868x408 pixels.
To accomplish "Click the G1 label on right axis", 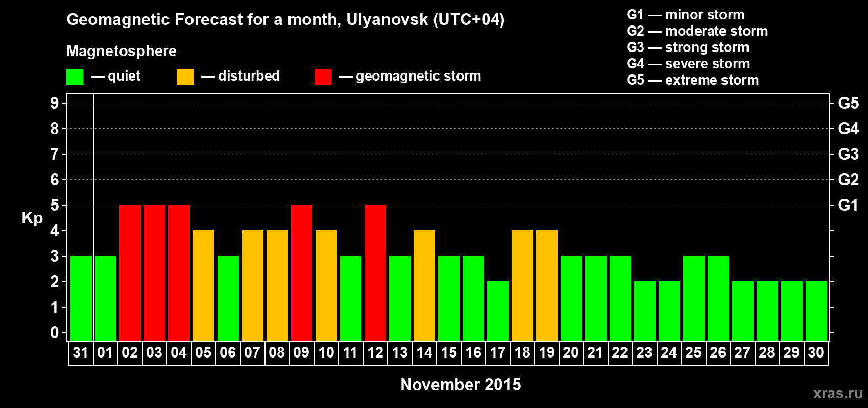I will pyautogui.click(x=848, y=205).
